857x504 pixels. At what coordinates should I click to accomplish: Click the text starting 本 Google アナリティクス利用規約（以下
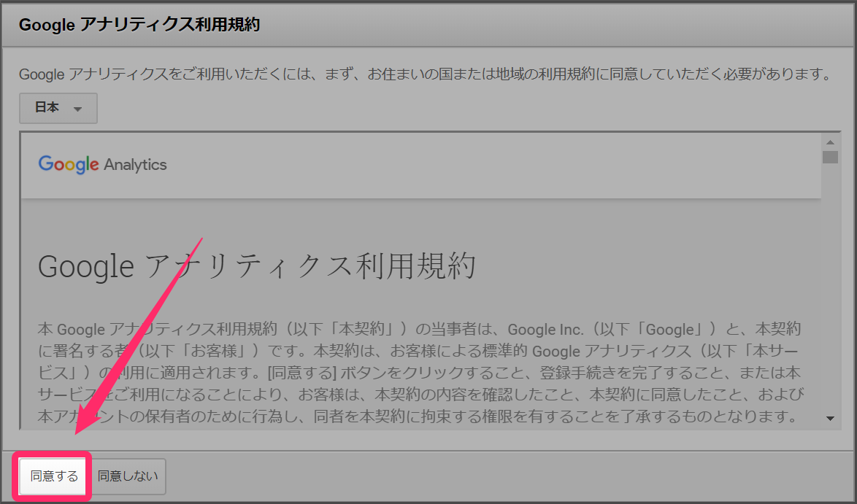[x=420, y=373]
